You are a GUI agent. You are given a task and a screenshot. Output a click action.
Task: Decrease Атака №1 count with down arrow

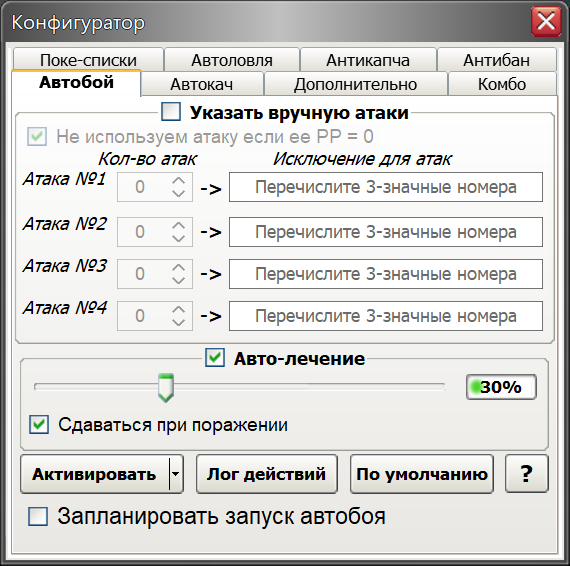point(178,193)
